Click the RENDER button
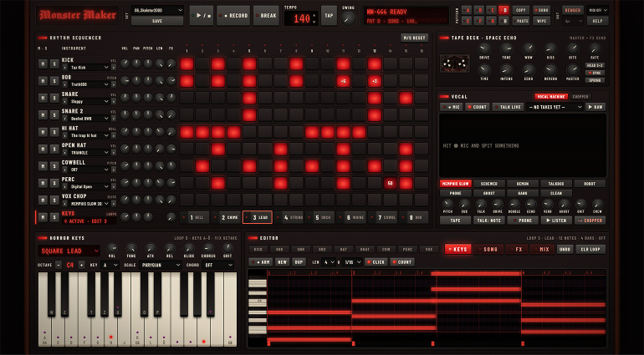The width and height of the screenshot is (644, 355). click(573, 10)
